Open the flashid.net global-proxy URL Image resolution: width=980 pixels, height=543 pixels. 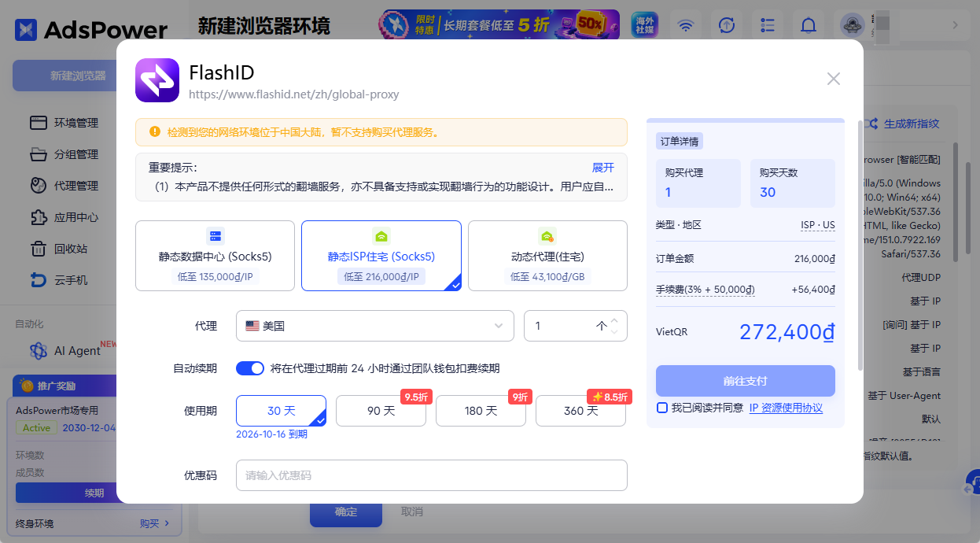[x=294, y=94]
